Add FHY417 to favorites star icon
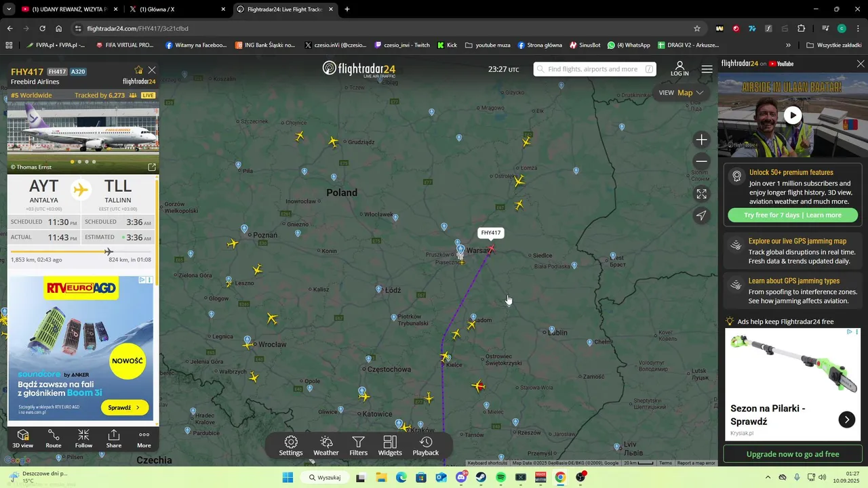Viewport: 868px width, 488px height. click(139, 70)
